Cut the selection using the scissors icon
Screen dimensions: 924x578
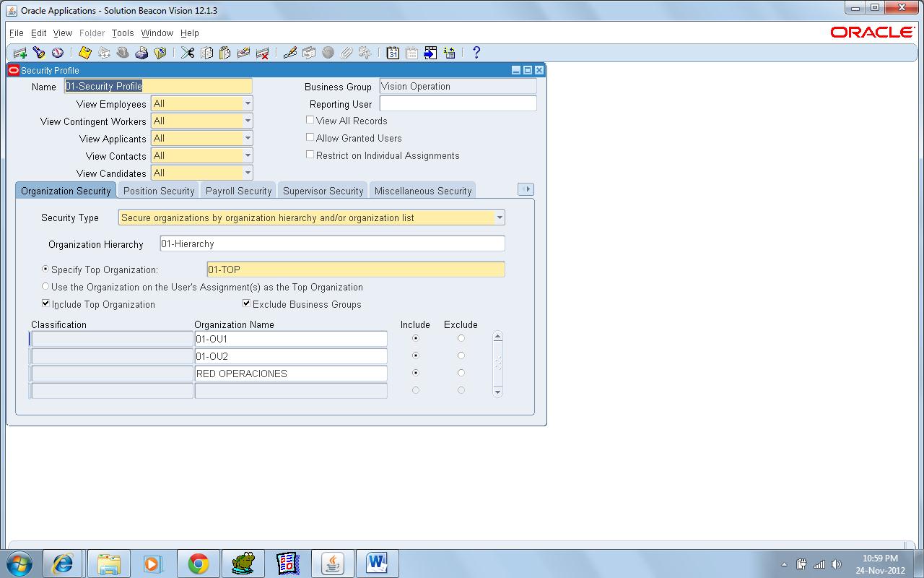tap(186, 53)
